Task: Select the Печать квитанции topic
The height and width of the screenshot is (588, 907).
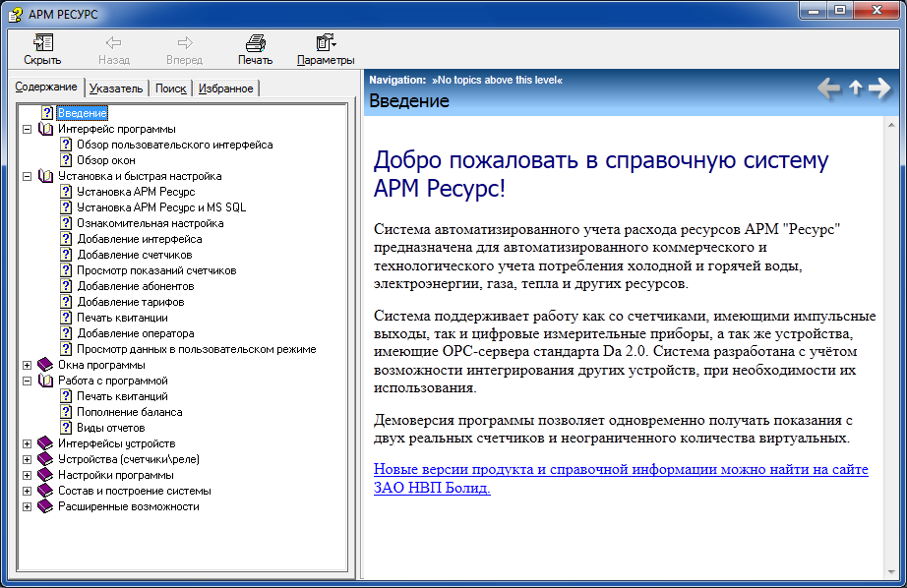Action: point(122,318)
